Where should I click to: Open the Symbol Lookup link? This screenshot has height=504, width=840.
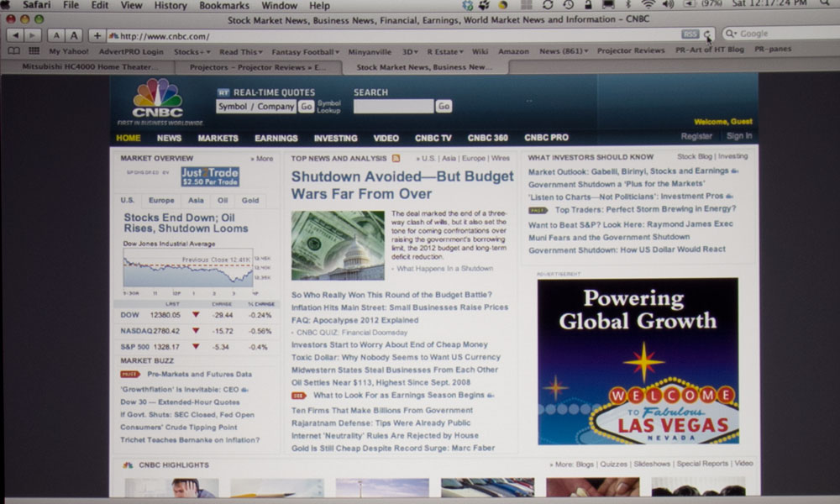pos(328,107)
